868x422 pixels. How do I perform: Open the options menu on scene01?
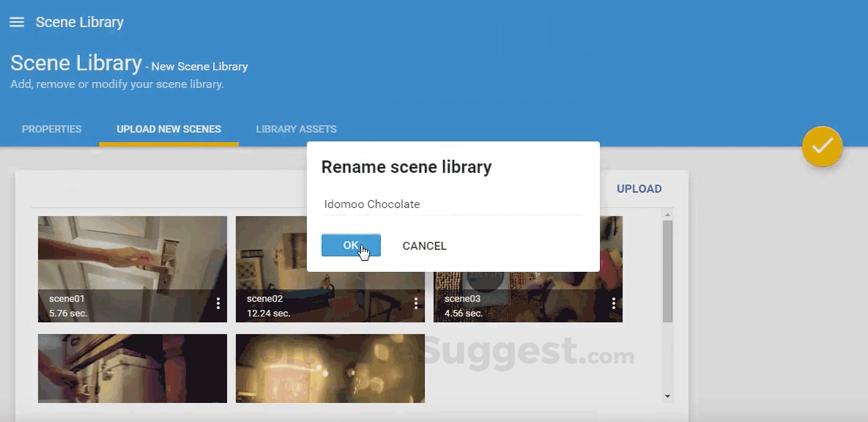pos(218,303)
